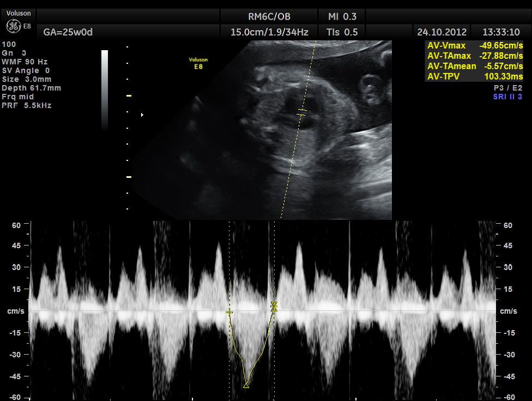
Task: Click the PRF 5.5kHz parameter
Action: (x=27, y=105)
